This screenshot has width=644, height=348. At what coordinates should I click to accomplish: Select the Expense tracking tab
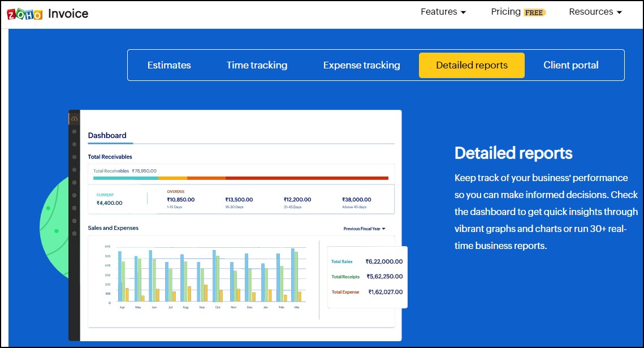[x=361, y=65]
